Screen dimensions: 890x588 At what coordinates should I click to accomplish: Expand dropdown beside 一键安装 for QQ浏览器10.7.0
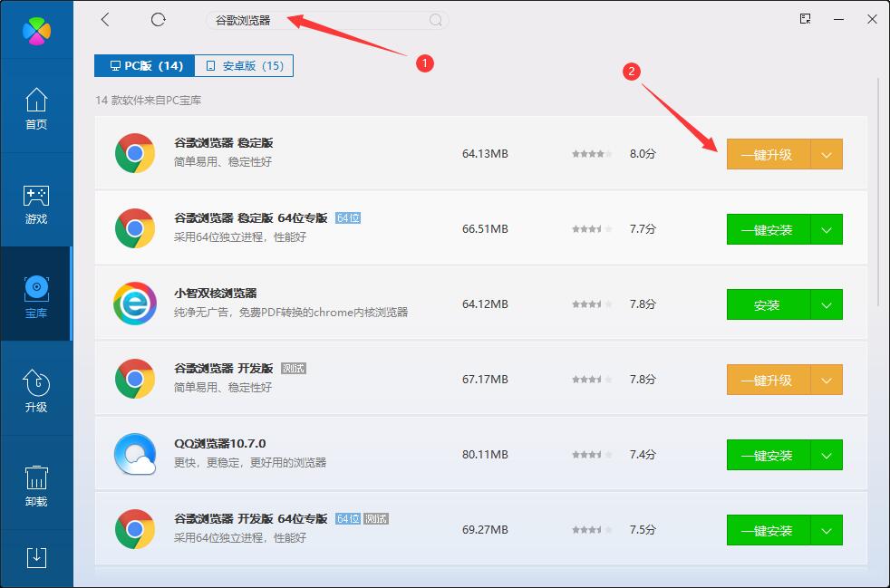coord(827,455)
